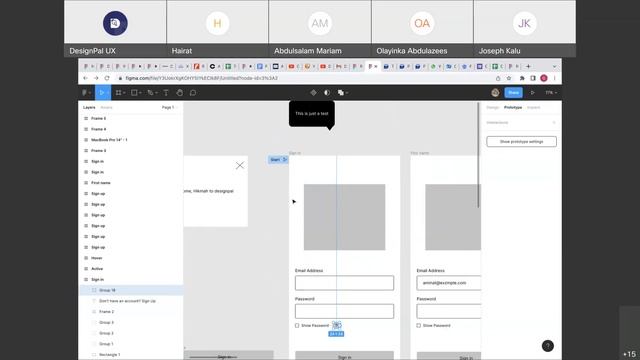Image resolution: width=640 pixels, height=360 pixels.
Task: Switch to the Layers tab
Action: (x=89, y=107)
